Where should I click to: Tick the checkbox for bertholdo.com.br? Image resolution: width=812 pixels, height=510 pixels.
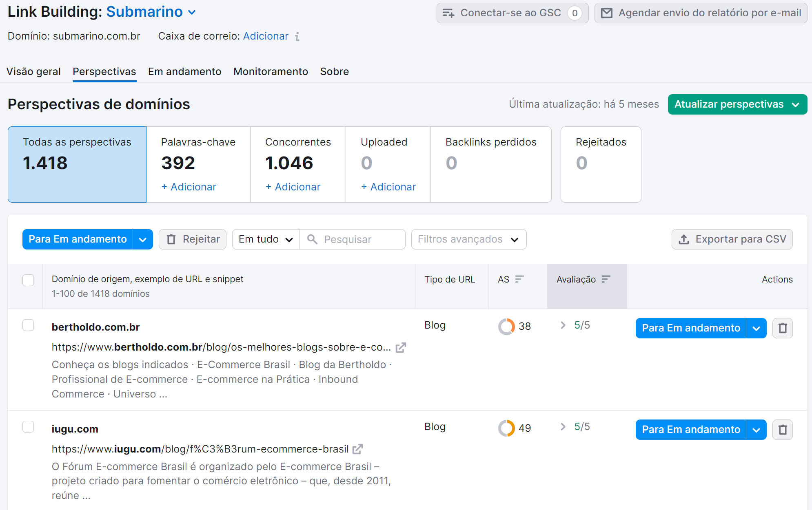point(28,325)
